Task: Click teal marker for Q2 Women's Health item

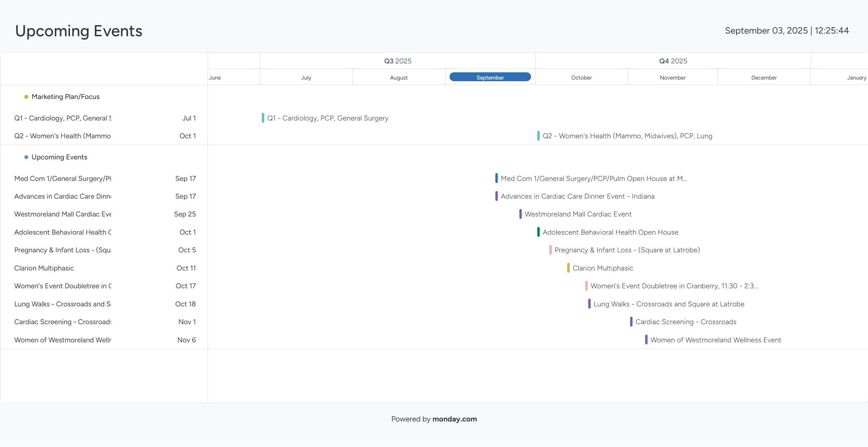Action: (x=538, y=136)
